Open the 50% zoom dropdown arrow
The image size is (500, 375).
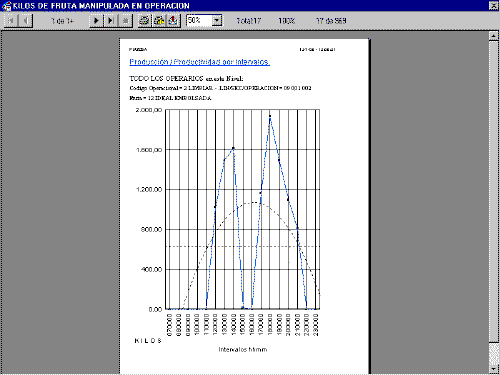click(217, 21)
